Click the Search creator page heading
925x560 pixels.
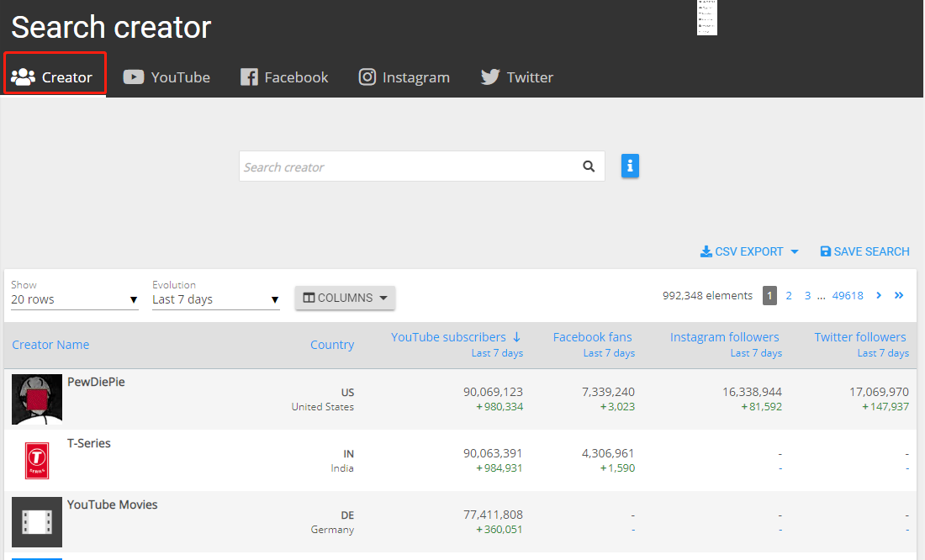(x=111, y=27)
